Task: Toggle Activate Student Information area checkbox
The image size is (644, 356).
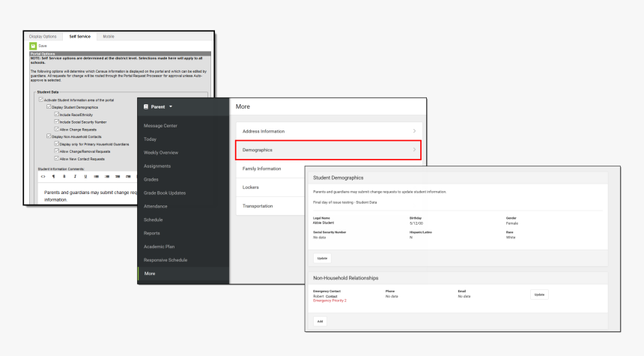Action: tap(41, 100)
